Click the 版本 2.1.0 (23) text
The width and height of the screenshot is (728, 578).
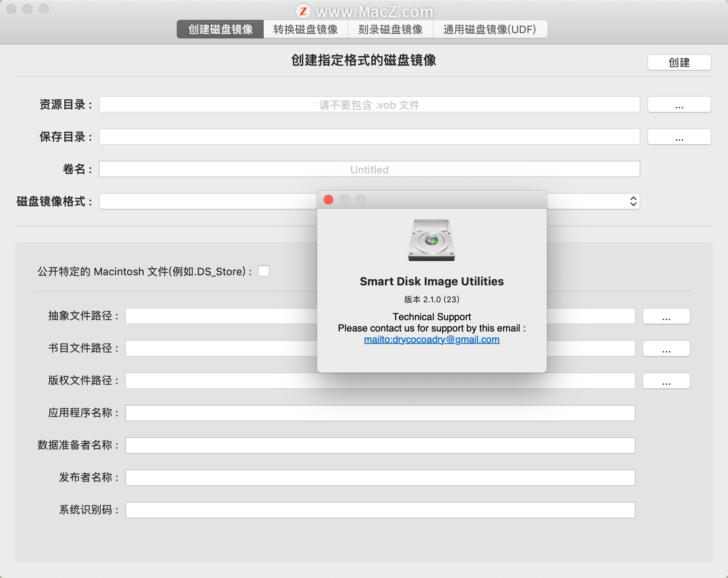click(x=432, y=300)
